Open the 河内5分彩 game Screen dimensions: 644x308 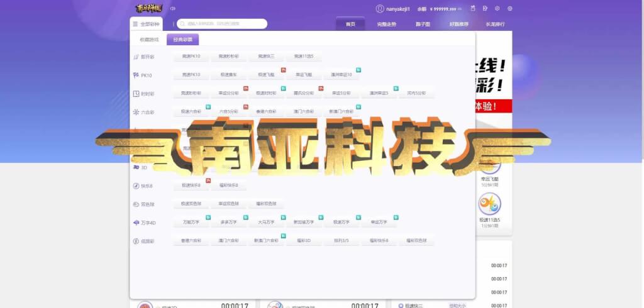tap(416, 93)
